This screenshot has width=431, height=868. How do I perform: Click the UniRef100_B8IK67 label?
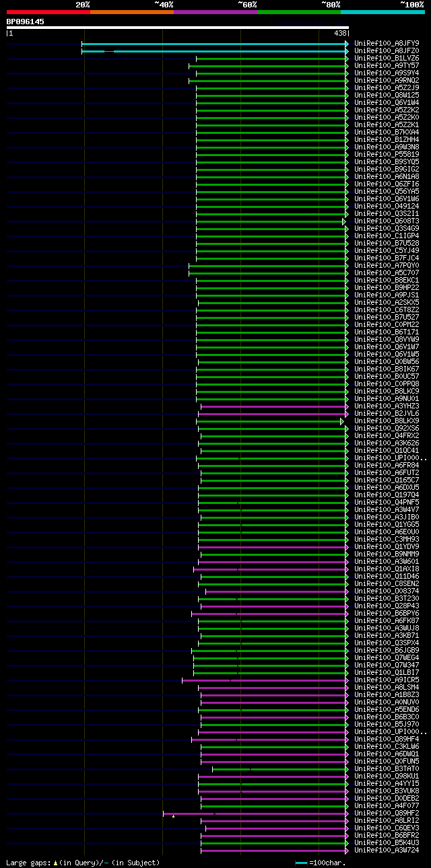387,369
